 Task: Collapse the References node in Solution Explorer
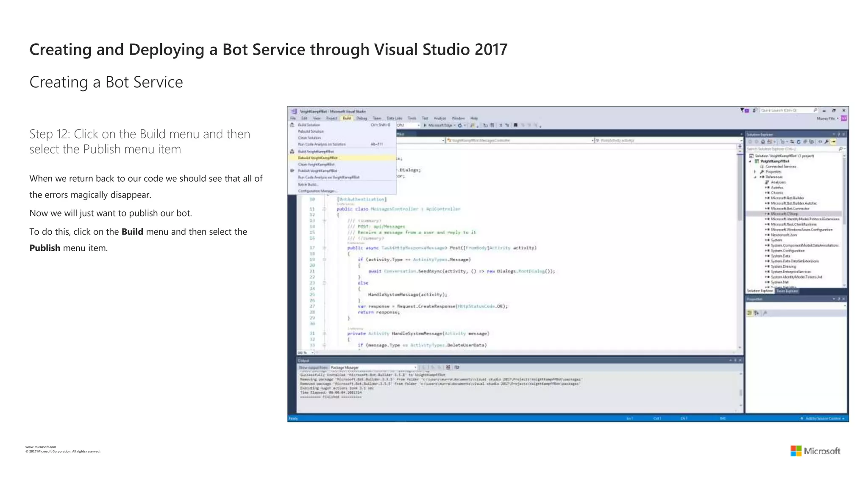pyautogui.click(x=755, y=177)
